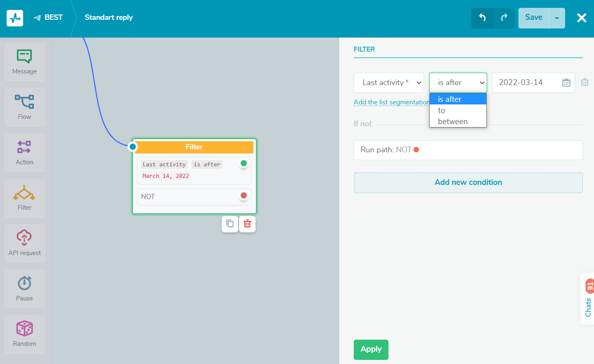This screenshot has height=364, width=594.
Task: Delete the Filter block with trash icon
Action: pos(247,224)
